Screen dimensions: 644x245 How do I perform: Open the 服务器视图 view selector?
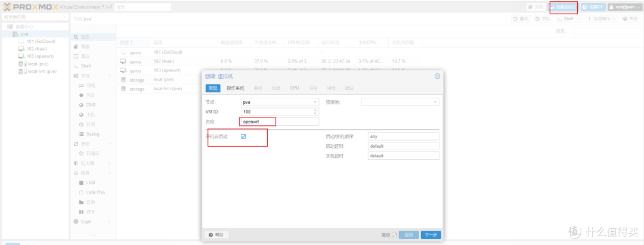tap(35, 17)
